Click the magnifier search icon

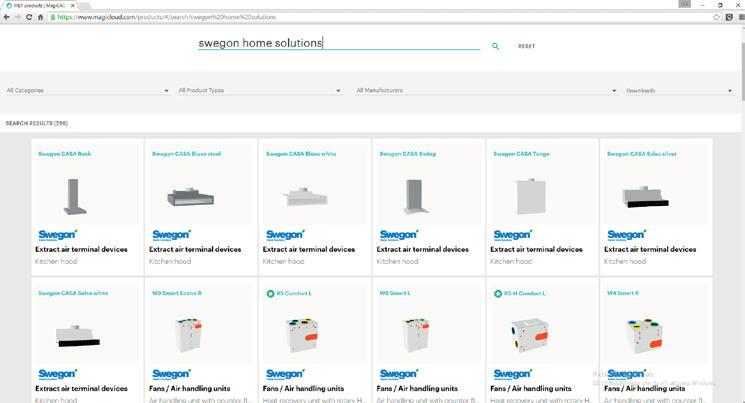(495, 46)
